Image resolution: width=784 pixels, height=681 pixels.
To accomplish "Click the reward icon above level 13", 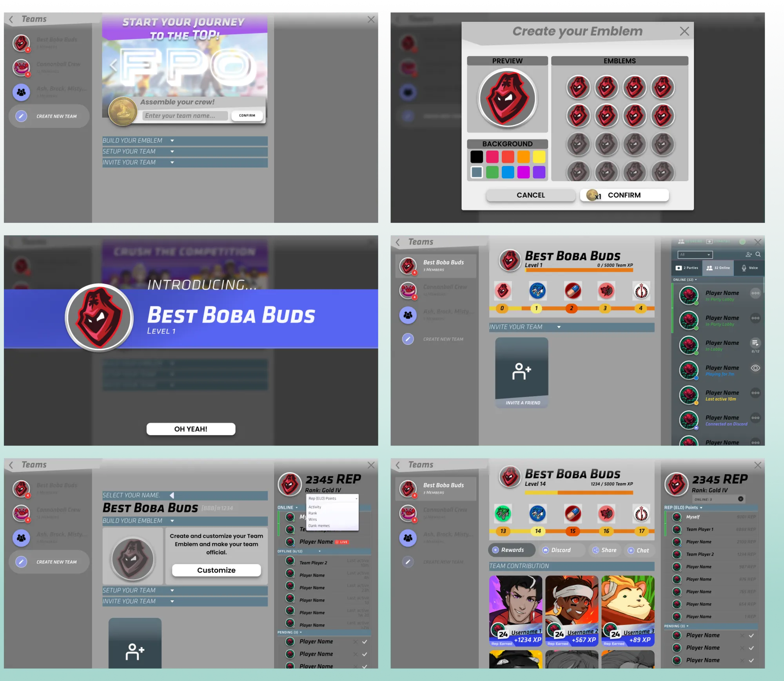I will point(503,513).
